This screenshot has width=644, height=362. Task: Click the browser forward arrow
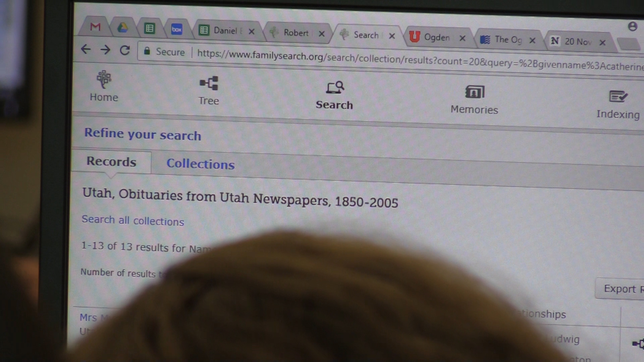[105, 50]
